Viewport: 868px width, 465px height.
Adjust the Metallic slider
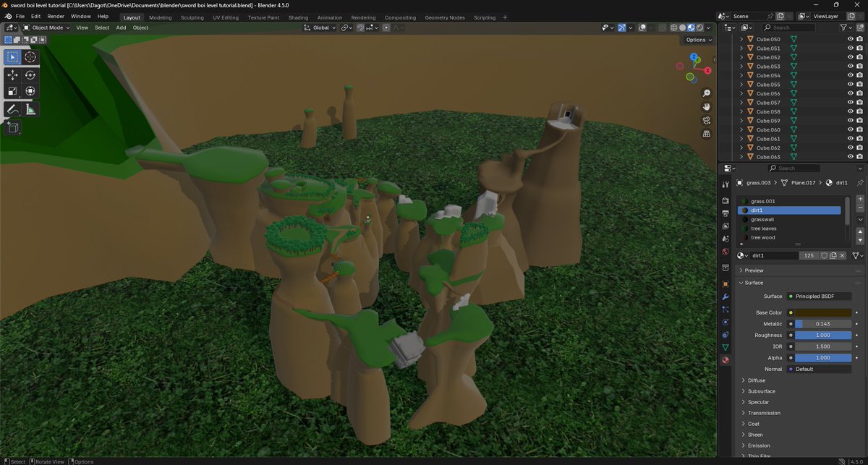tap(823, 324)
